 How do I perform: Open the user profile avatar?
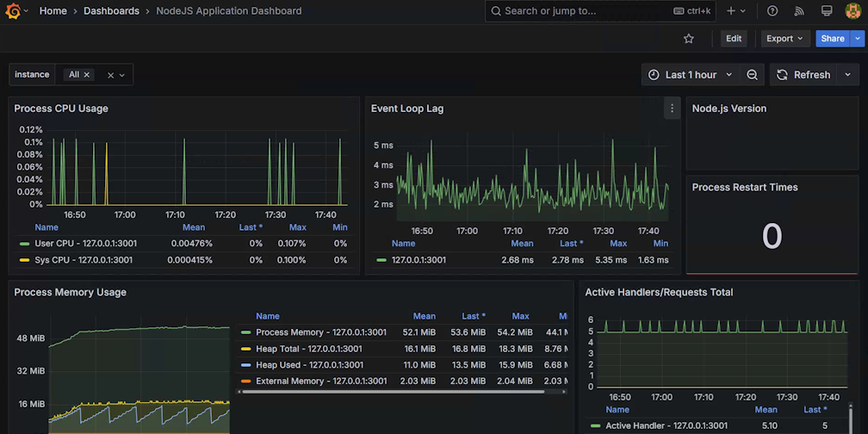852,11
